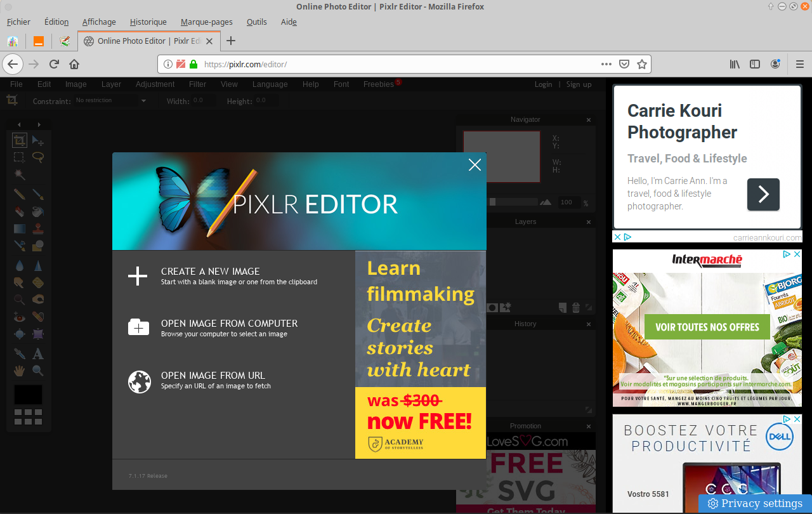Activate the Clone Stamp tool
The image size is (812, 514).
pyautogui.click(x=38, y=228)
